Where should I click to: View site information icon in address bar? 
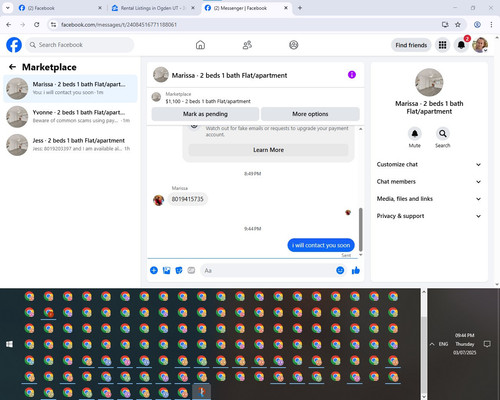[53, 25]
